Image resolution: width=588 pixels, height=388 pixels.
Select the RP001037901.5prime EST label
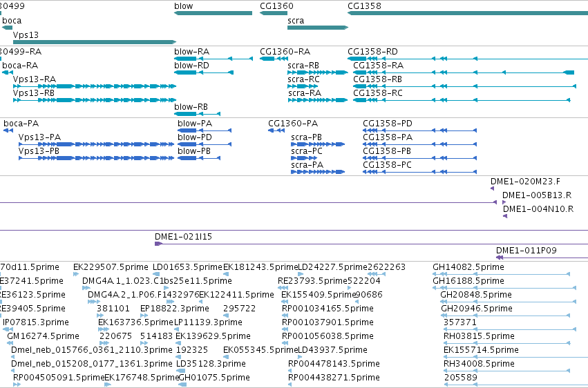point(328,323)
